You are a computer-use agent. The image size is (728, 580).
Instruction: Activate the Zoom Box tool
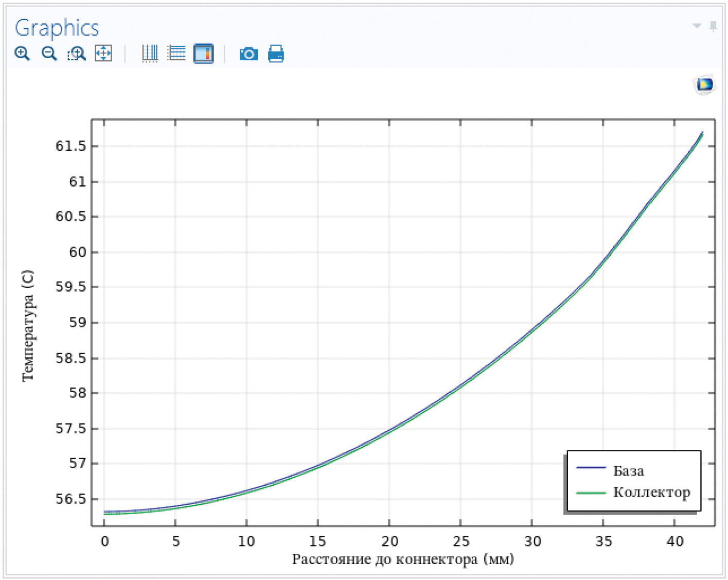tap(77, 54)
